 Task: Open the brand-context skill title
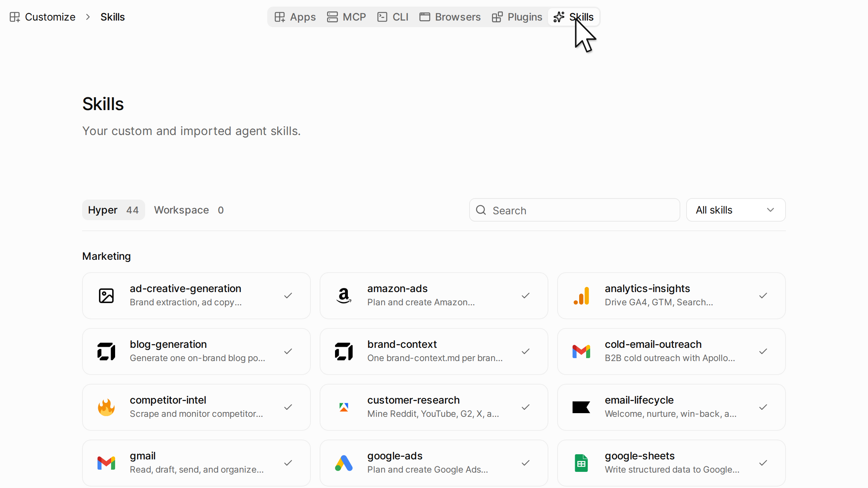[402, 344]
